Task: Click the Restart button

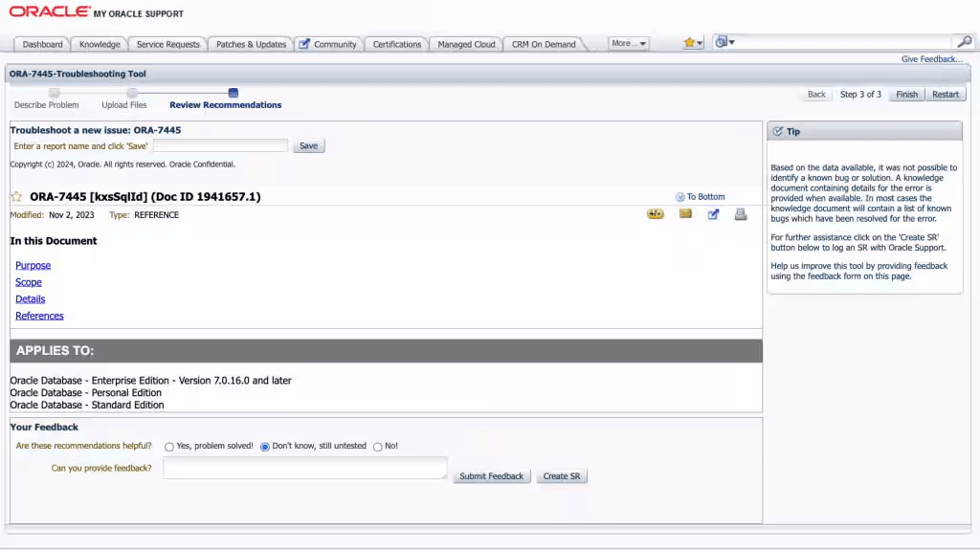Action: coord(945,95)
